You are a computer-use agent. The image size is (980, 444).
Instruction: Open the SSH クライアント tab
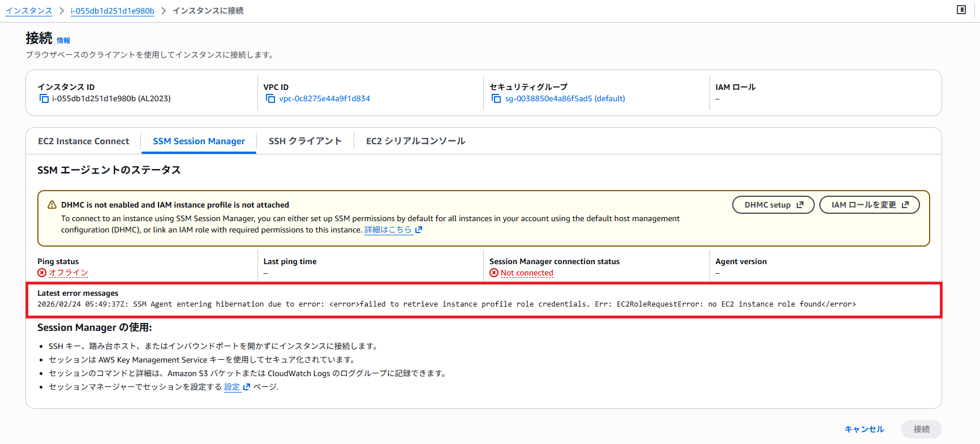(305, 141)
